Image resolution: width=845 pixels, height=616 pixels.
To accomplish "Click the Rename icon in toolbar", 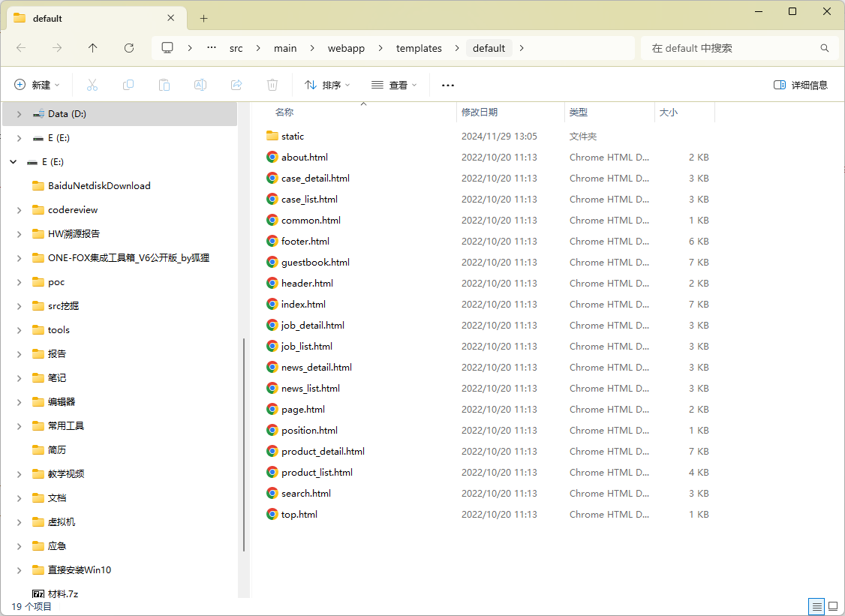I will pyautogui.click(x=200, y=85).
